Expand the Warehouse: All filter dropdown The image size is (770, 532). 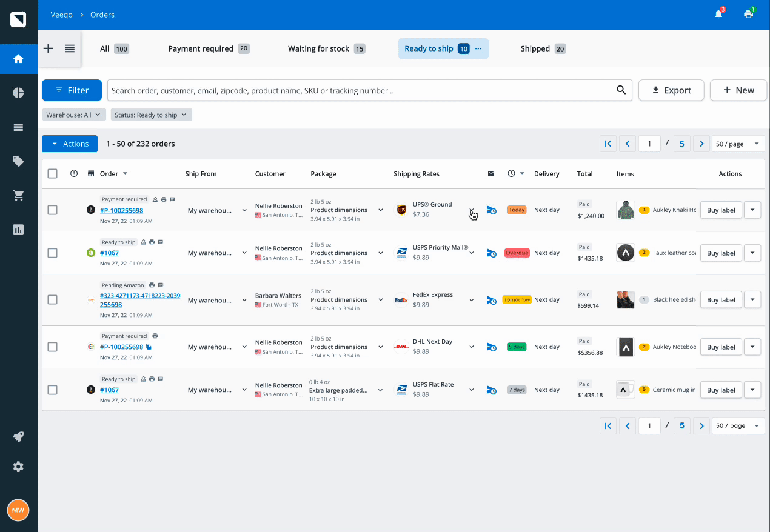[74, 115]
